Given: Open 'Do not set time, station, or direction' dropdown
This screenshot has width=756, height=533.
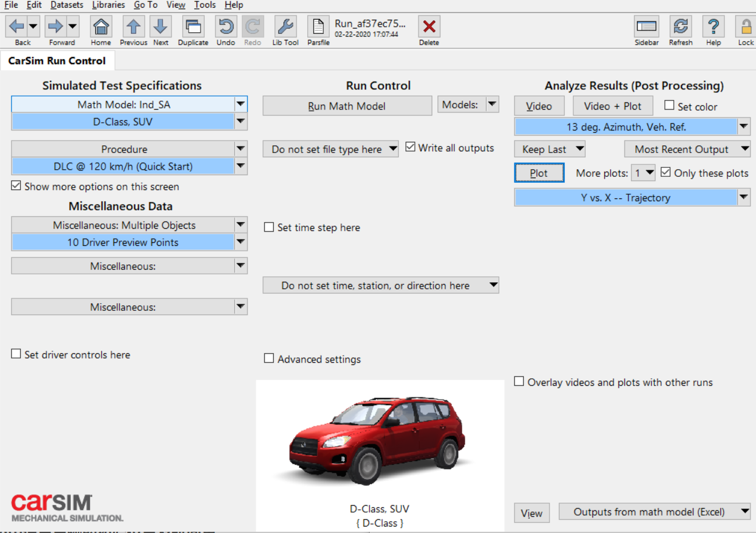Looking at the screenshot, I should point(381,285).
